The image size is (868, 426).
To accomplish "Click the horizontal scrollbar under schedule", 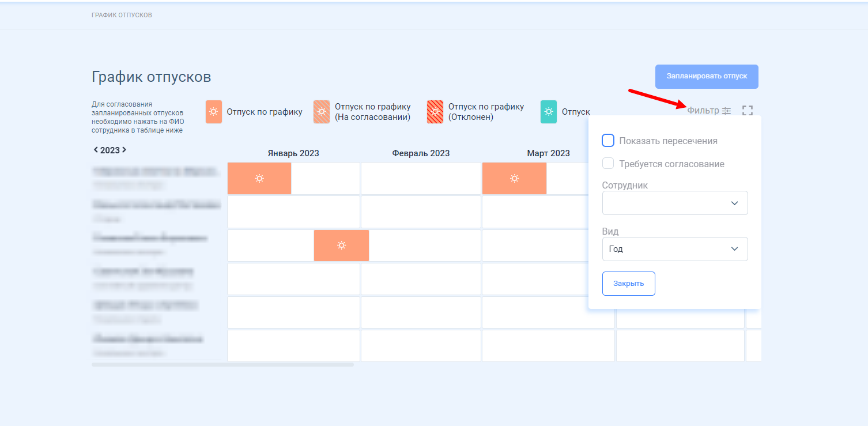I will pos(222,365).
